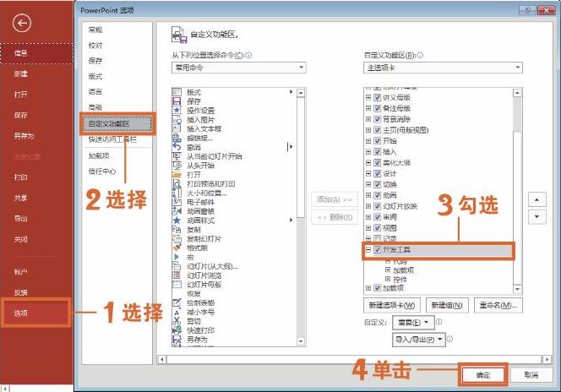Click the 复制 command's copy icon
Image resolution: width=561 pixels, height=392 pixels.
click(177, 230)
